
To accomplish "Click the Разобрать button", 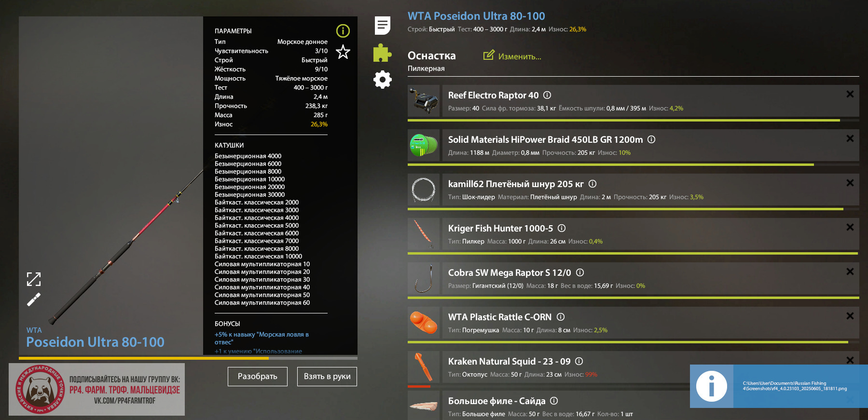I will pyautogui.click(x=258, y=377).
